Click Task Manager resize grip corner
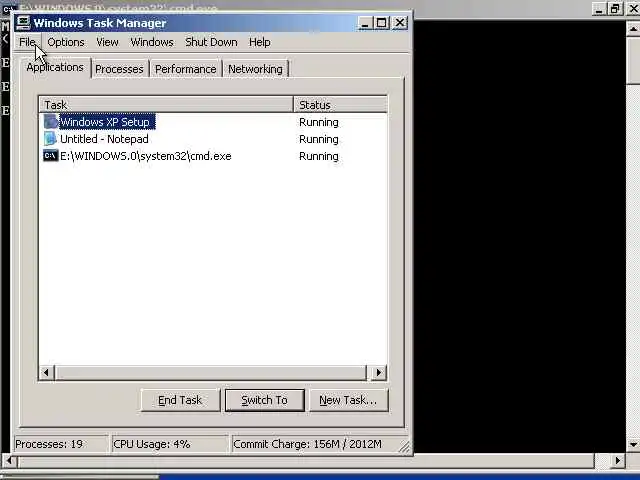 tap(404, 447)
